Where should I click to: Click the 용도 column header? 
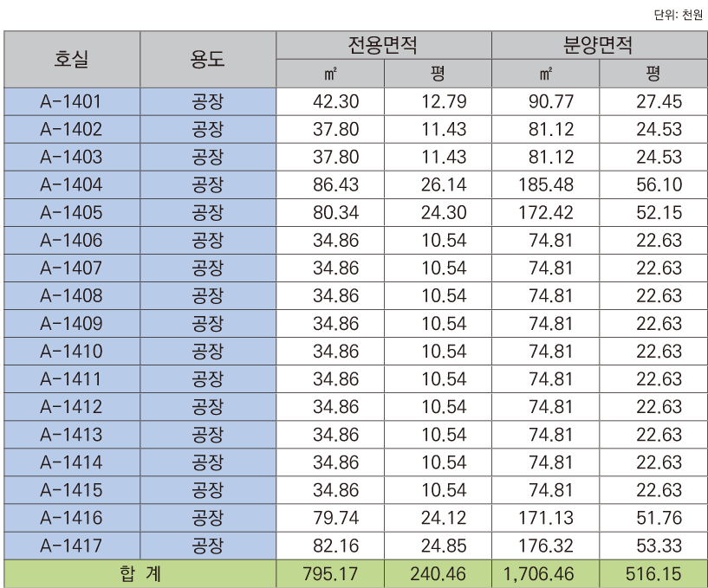tap(208, 59)
